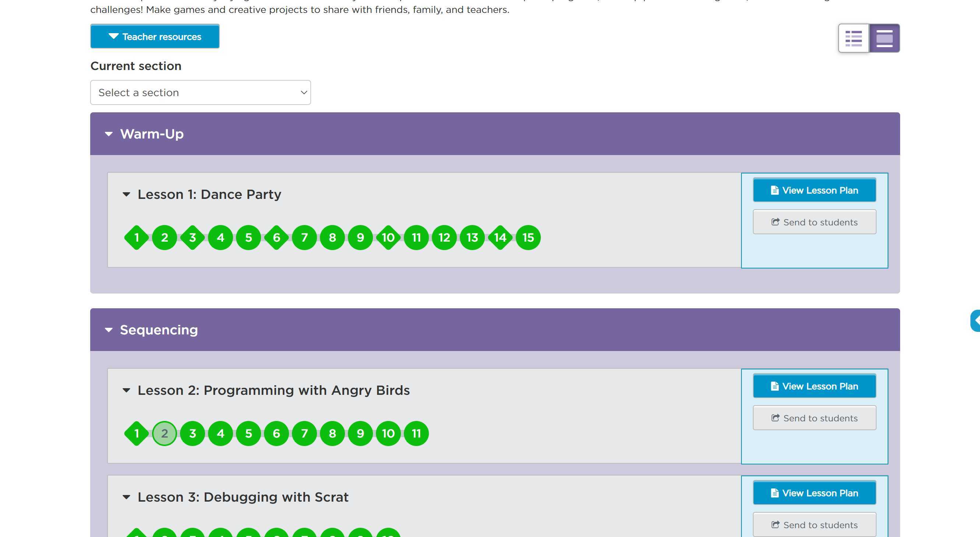The height and width of the screenshot is (537, 980).
Task: Collapse the Warm-Up group
Action: [x=109, y=134]
